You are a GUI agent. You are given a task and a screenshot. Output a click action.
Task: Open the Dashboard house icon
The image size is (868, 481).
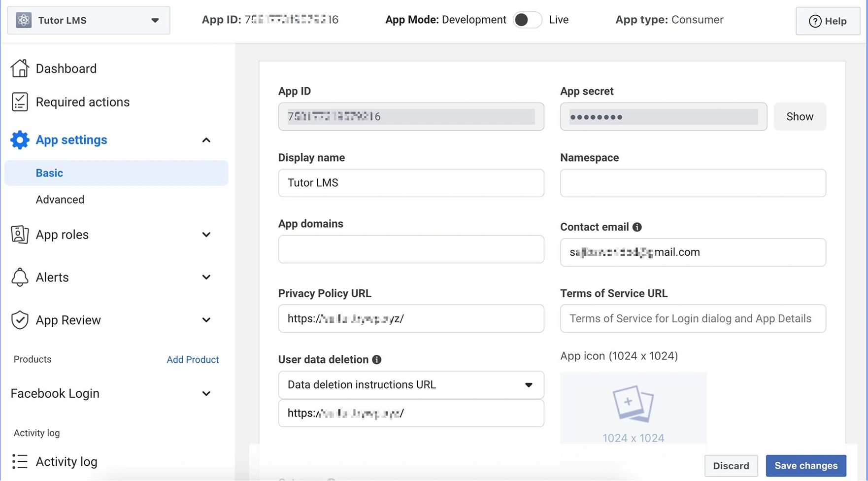pos(20,69)
